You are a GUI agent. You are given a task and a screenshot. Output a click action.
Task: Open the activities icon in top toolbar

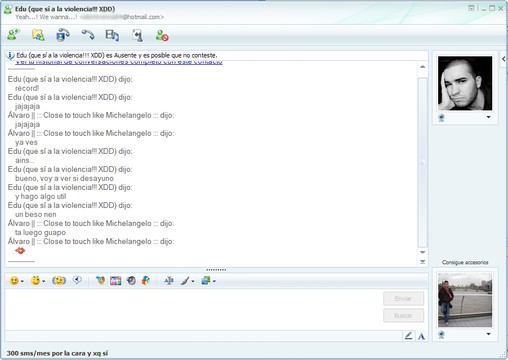pyautogui.click(x=112, y=35)
